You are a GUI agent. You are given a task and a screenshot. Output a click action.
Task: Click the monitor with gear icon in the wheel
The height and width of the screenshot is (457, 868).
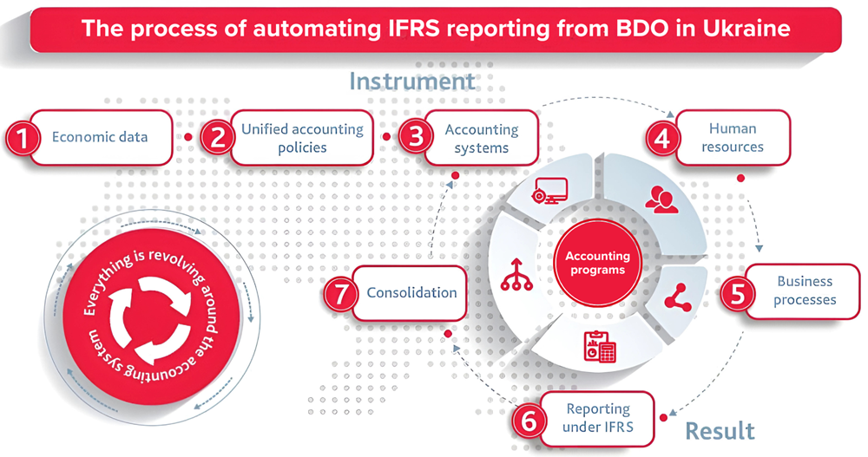(549, 191)
